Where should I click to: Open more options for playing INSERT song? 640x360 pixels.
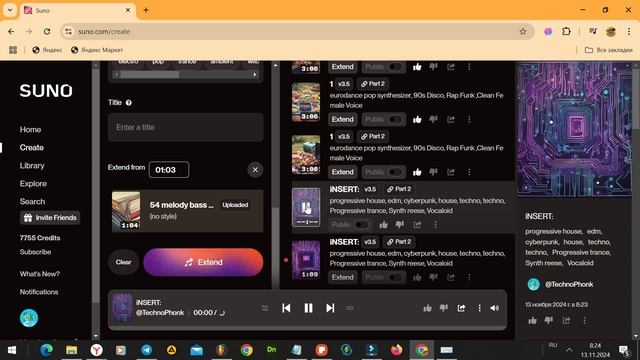click(436, 224)
